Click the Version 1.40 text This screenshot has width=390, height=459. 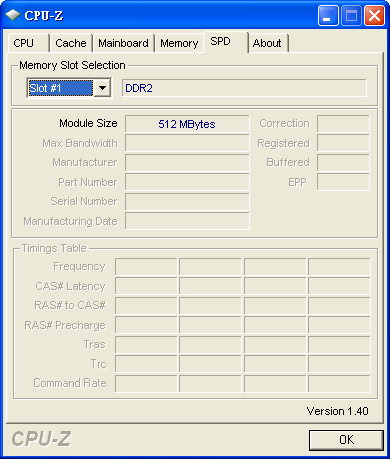337,411
